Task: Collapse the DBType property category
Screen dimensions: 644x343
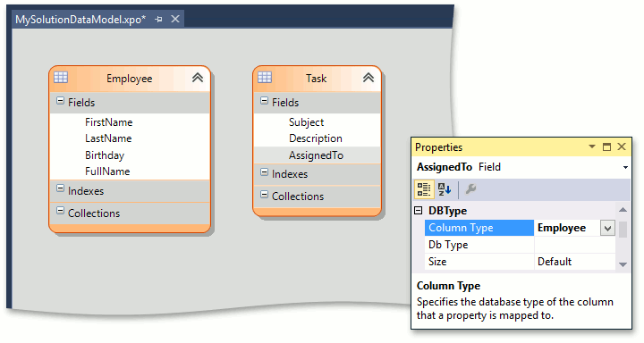Action: (418, 211)
